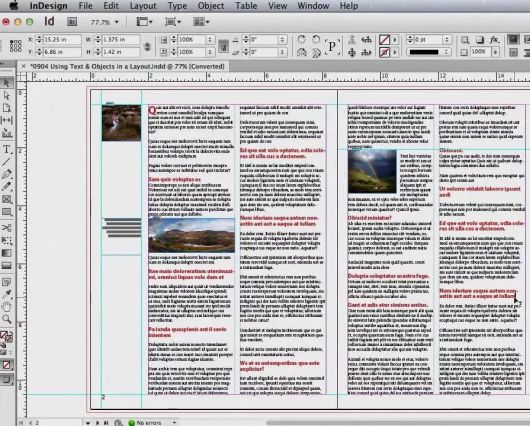
Task: Click the Fill and Stroke swatches in toolbox
Action: [x=6, y=336]
